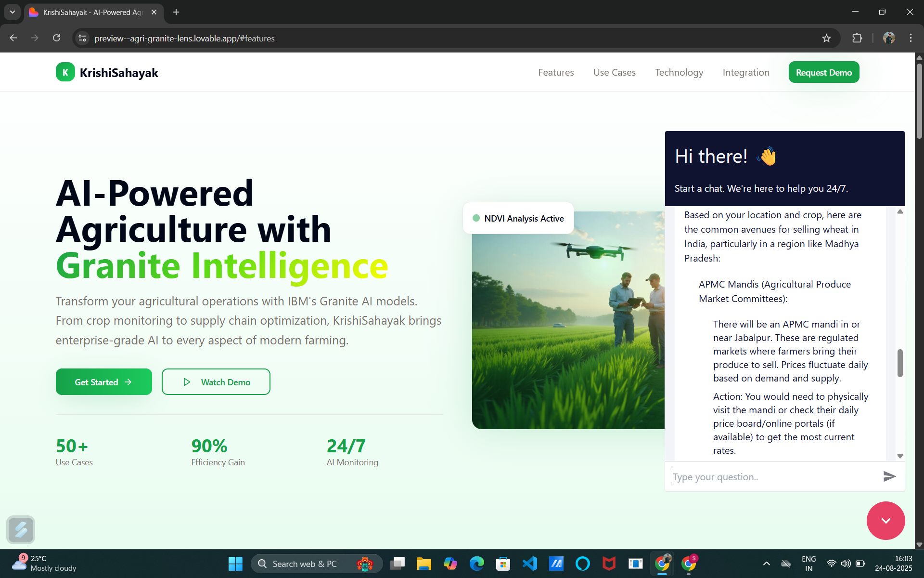Go to the Features nav link
Viewport: 924px width, 578px height.
pyautogui.click(x=556, y=72)
